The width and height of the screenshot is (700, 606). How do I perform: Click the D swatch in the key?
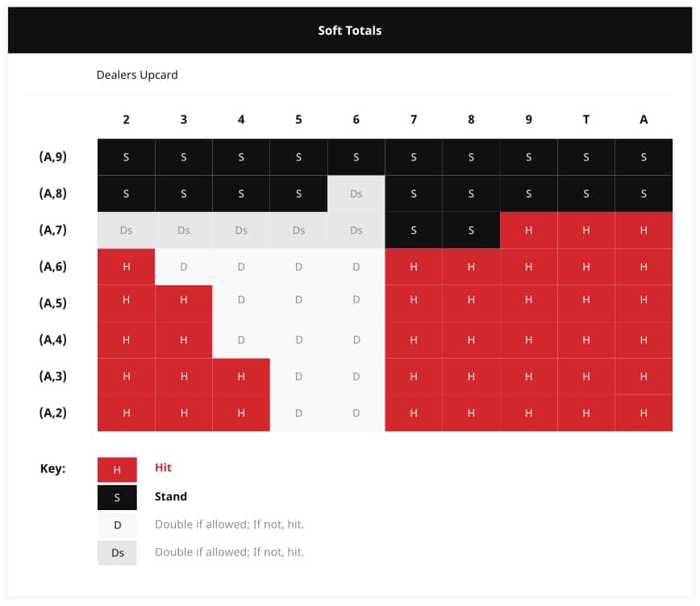click(117, 525)
